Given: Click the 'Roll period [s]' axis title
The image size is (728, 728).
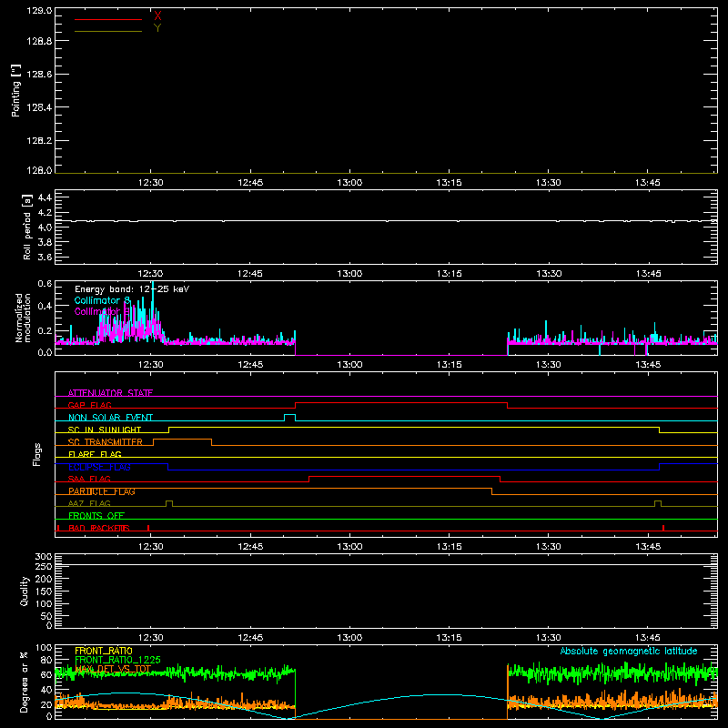Looking at the screenshot, I should pyautogui.click(x=27, y=227).
